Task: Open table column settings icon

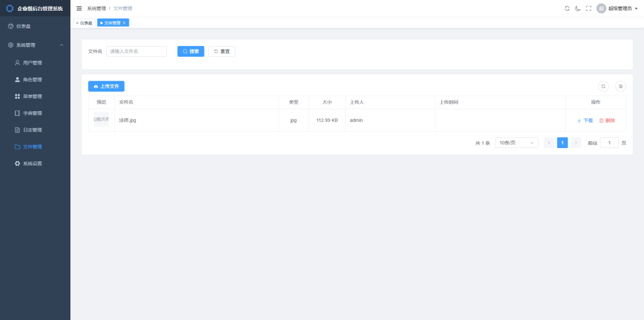Action: (x=621, y=87)
